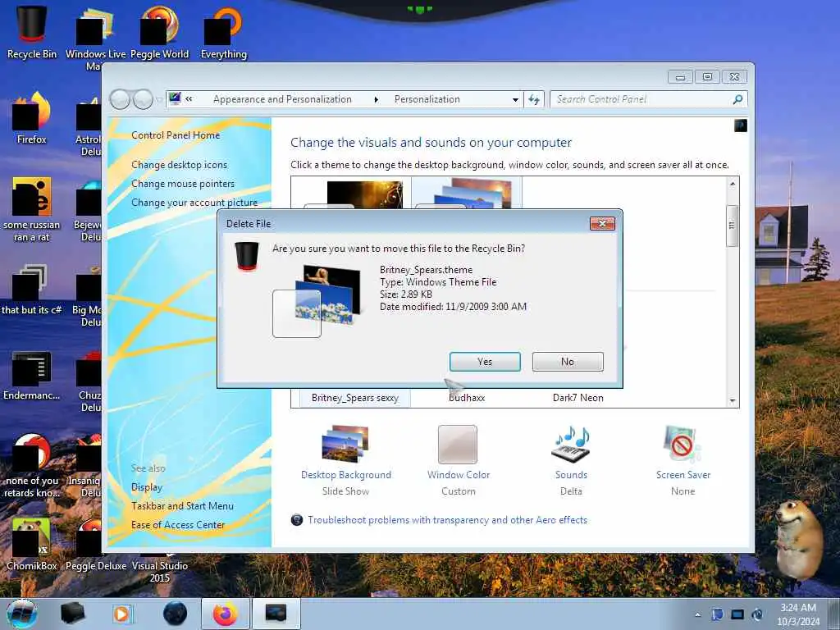Select the Britney_Spears sexxy theme
Screen dimensions: 840x630
tap(354, 398)
